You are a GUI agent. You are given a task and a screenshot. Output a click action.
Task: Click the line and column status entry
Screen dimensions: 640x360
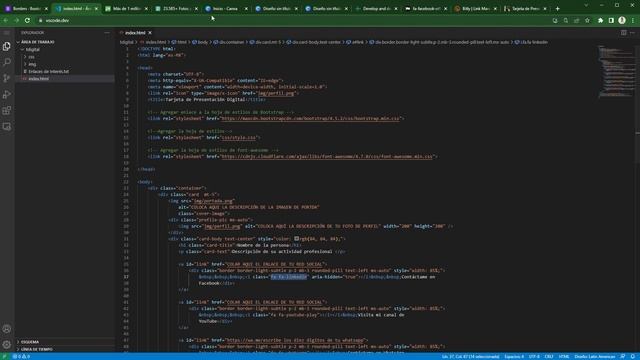[x=470, y=356]
